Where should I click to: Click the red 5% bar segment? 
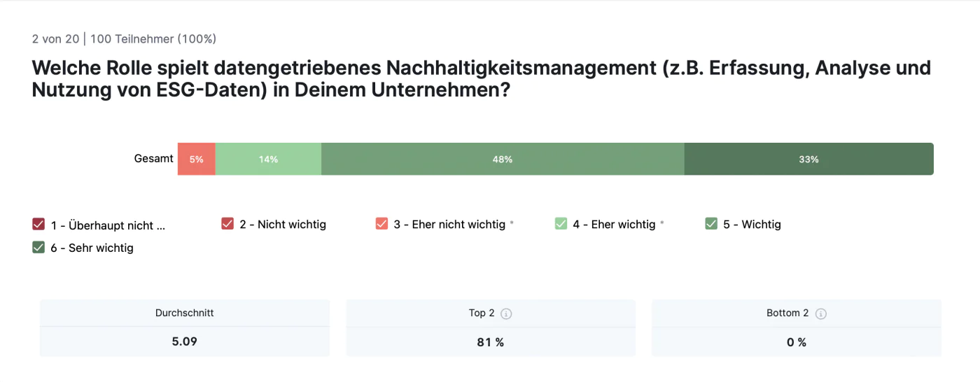[196, 159]
